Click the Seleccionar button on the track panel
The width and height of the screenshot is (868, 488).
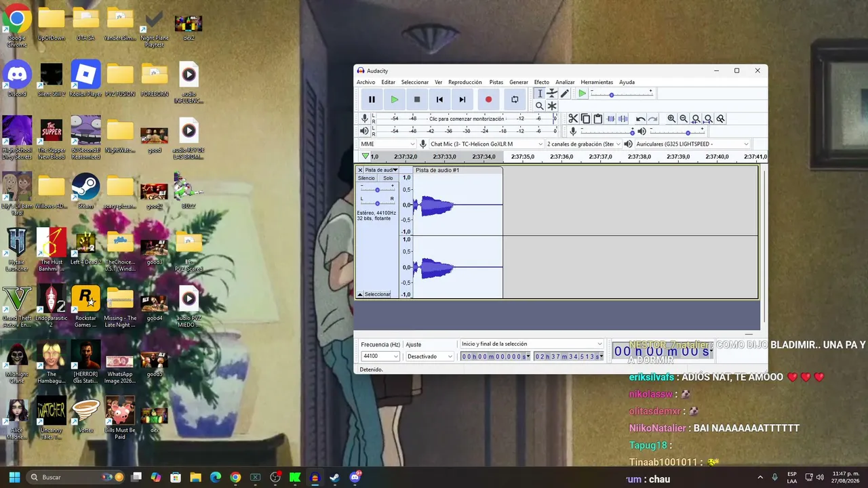(x=378, y=294)
